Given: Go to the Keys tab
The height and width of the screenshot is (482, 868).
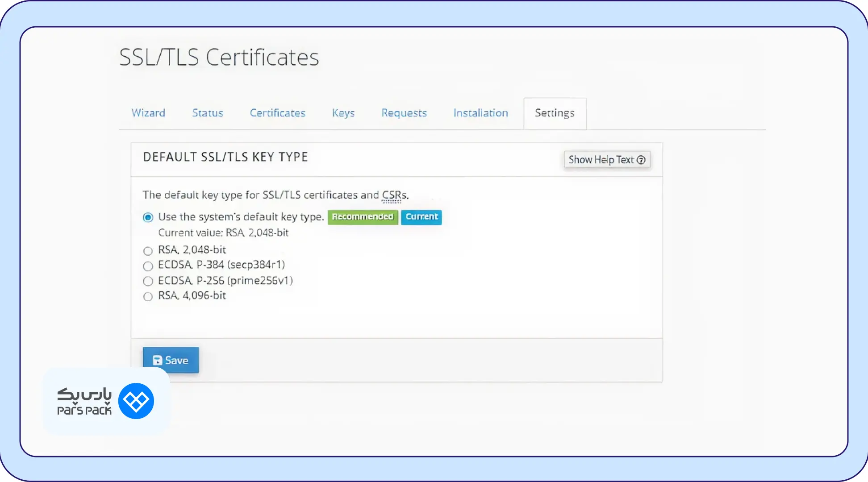Looking at the screenshot, I should 343,113.
